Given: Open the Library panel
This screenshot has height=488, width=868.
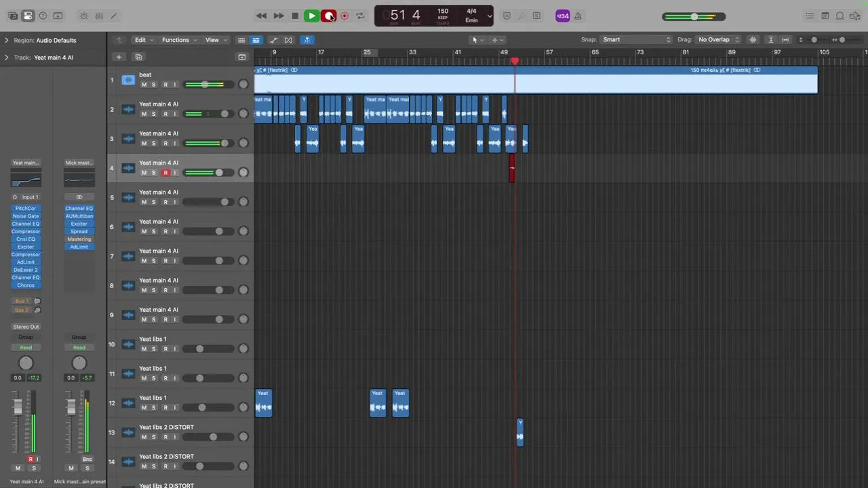Looking at the screenshot, I should (x=13, y=16).
